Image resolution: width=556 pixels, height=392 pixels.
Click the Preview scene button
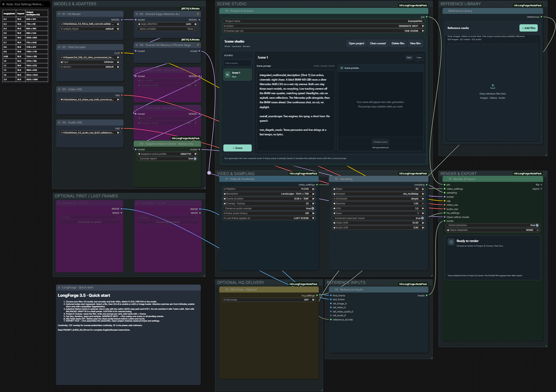click(x=380, y=142)
